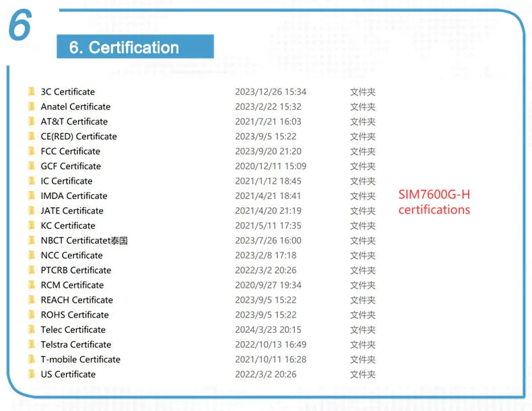The height and width of the screenshot is (411, 532).
Task: Click the T-mobile Certificate name
Action: 80,360
